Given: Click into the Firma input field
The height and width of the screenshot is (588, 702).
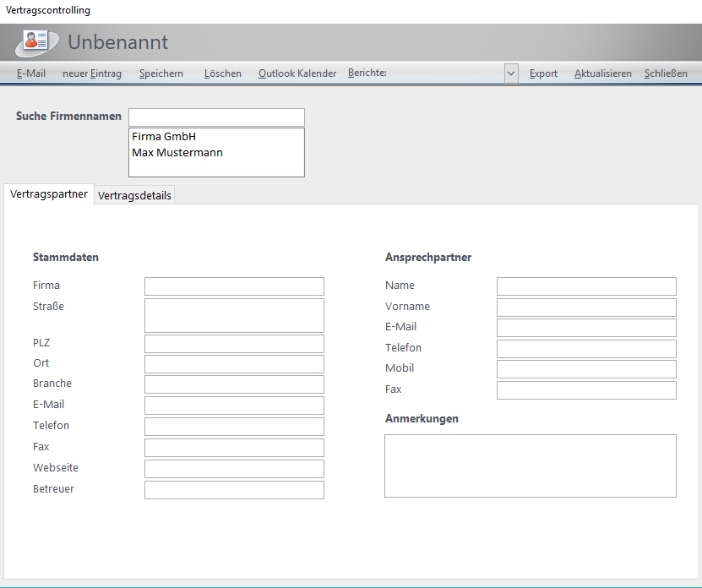Looking at the screenshot, I should pos(234,286).
